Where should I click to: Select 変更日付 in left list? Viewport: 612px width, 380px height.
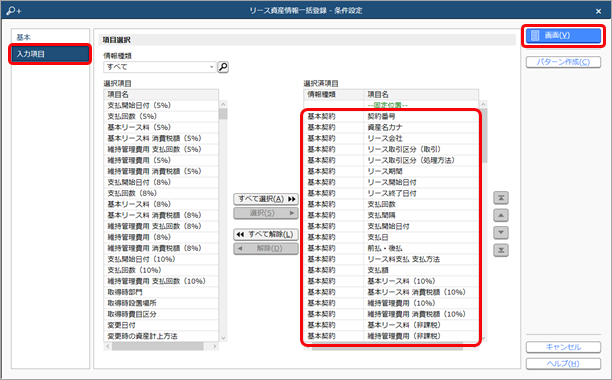click(161, 325)
